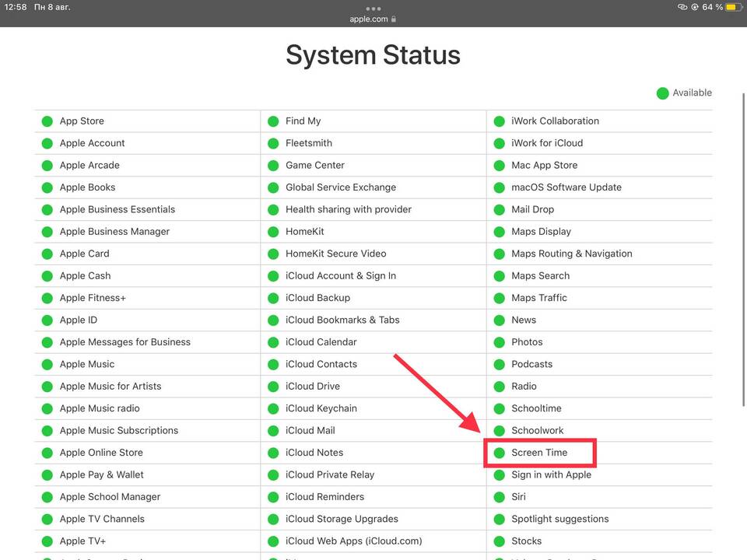The image size is (747, 560).
Task: Open the iCloud Account & Sign In entry
Action: coord(341,275)
